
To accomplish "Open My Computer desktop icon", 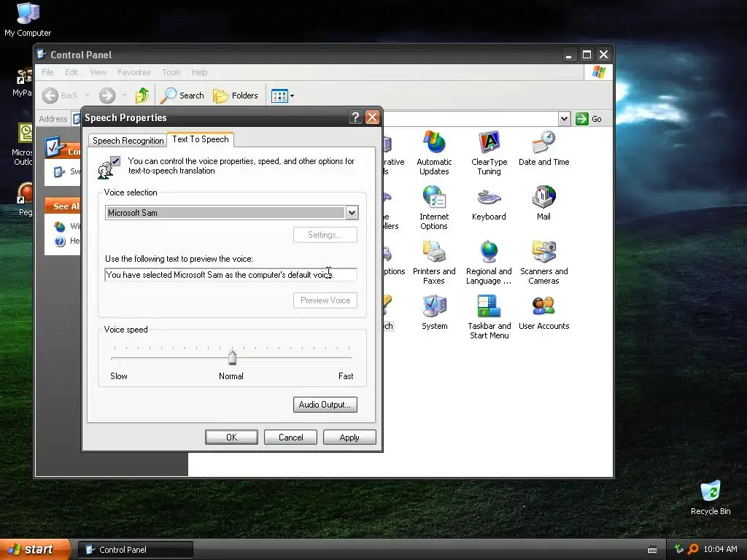I will 28,20.
